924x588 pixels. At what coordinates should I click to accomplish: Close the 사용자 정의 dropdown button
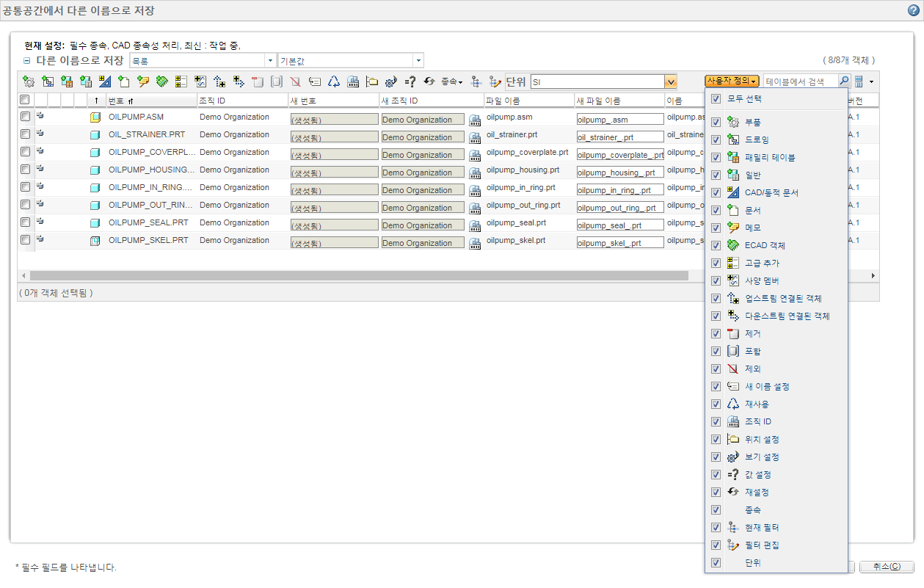click(x=732, y=81)
